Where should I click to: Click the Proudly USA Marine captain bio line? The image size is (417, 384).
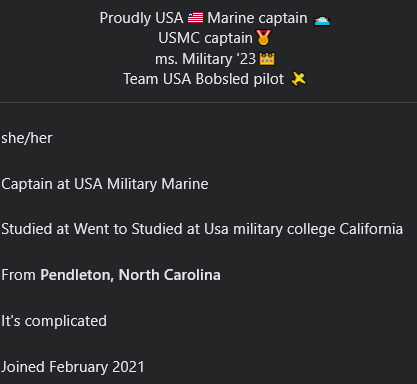(215, 18)
